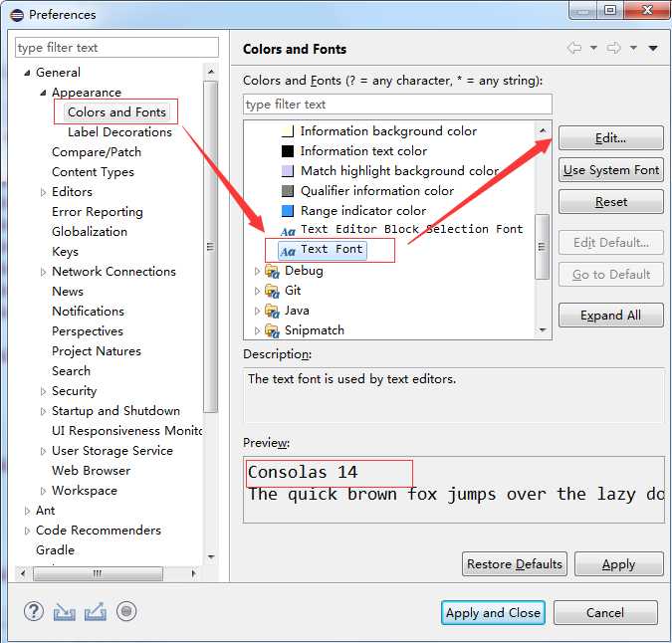Select Label Decorations tree item

pyautogui.click(x=119, y=132)
